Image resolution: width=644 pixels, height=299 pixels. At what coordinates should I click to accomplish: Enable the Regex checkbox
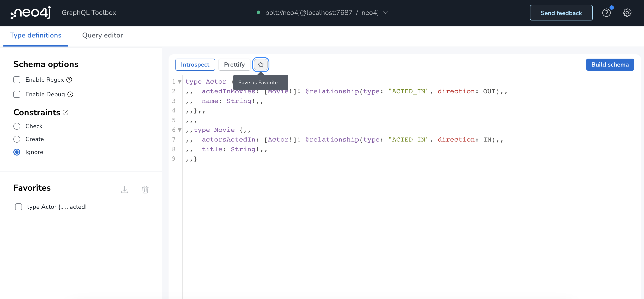point(17,80)
